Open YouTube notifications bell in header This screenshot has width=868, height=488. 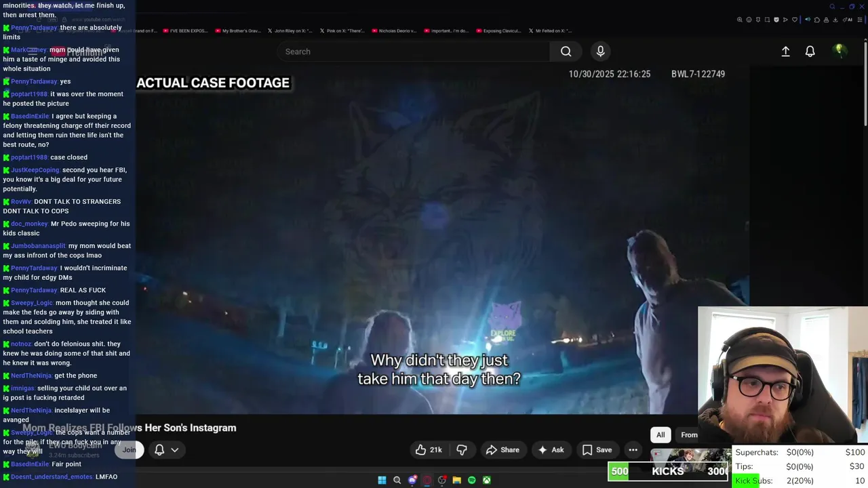pos(810,52)
